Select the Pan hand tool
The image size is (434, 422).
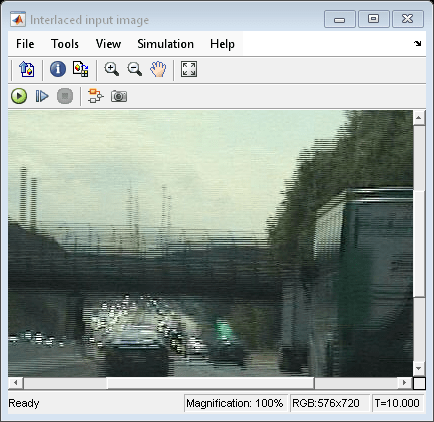158,69
